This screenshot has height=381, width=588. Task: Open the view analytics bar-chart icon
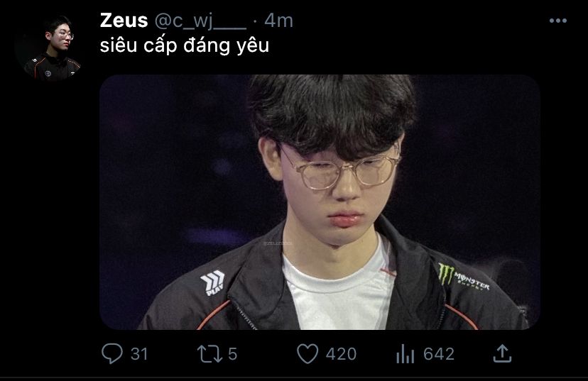405,354
